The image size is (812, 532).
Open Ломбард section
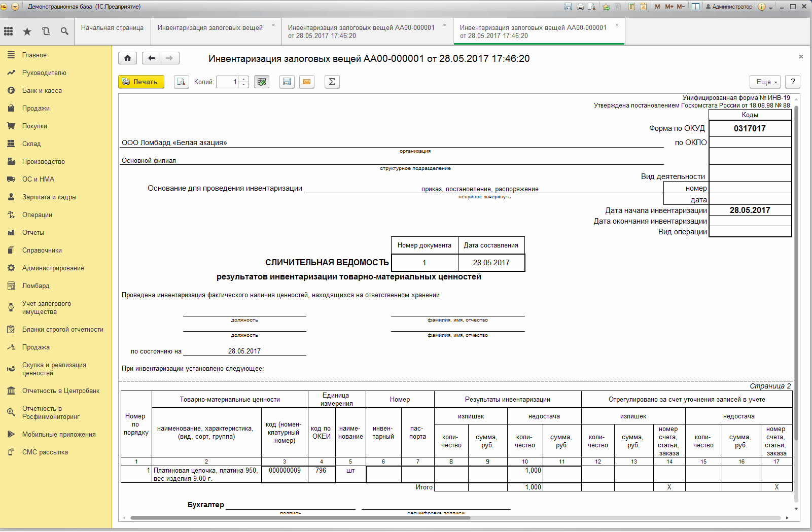click(56, 286)
